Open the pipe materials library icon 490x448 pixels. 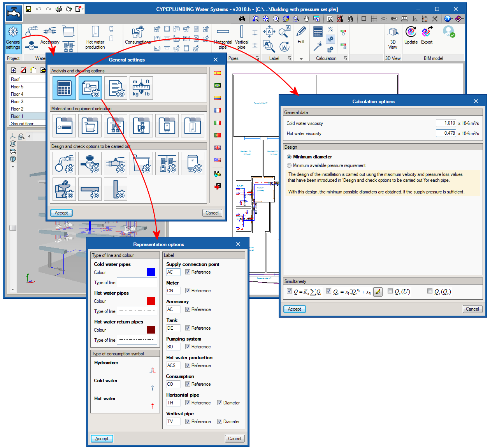click(65, 126)
